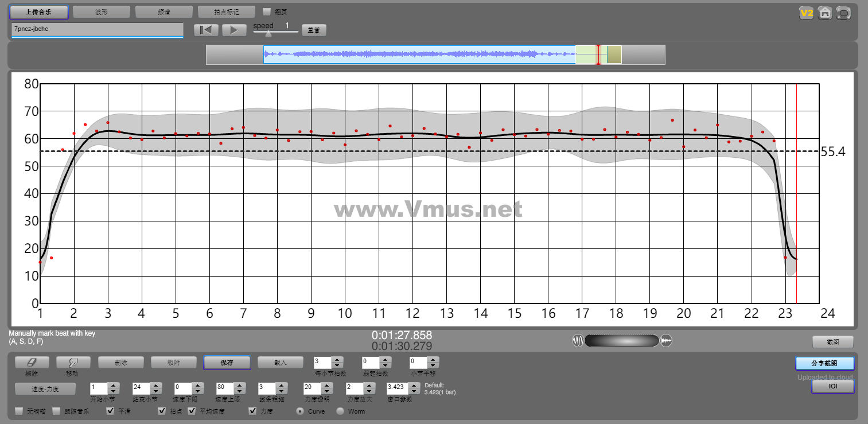Click the fullscreen display icon

(x=843, y=13)
